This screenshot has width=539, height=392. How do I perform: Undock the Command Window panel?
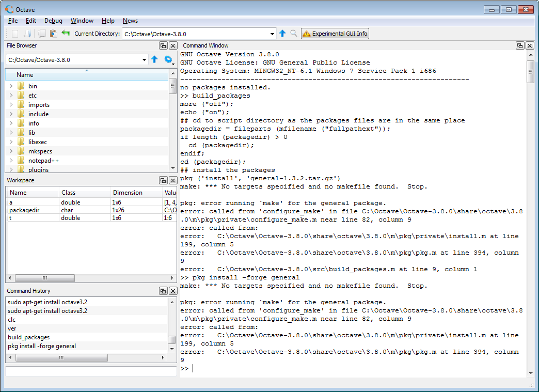click(x=520, y=46)
